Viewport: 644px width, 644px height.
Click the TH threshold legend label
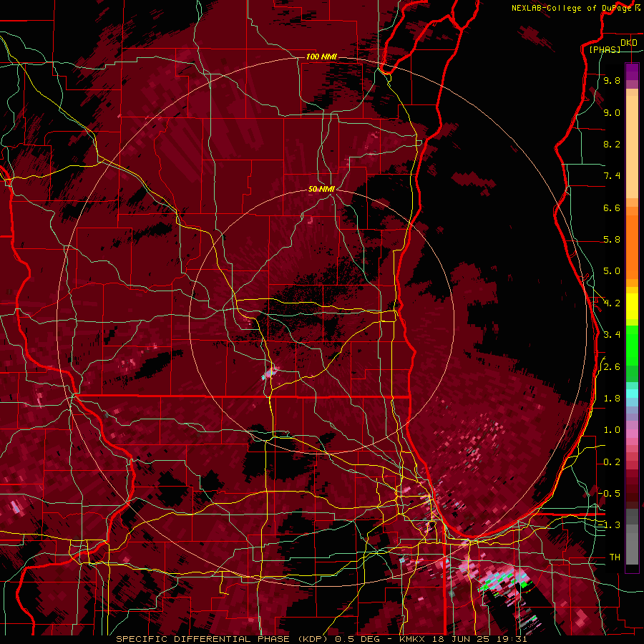[615, 557]
